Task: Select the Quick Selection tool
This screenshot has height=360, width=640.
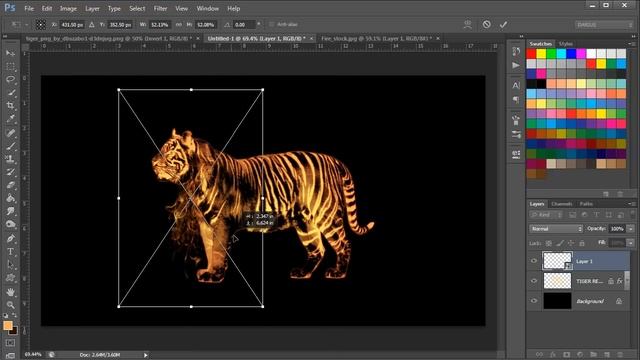Action: [x=10, y=93]
